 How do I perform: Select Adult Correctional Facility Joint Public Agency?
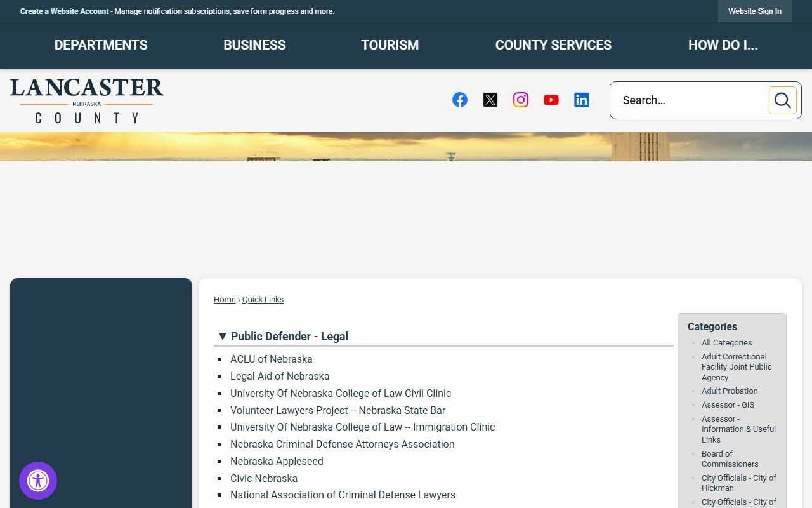click(737, 367)
